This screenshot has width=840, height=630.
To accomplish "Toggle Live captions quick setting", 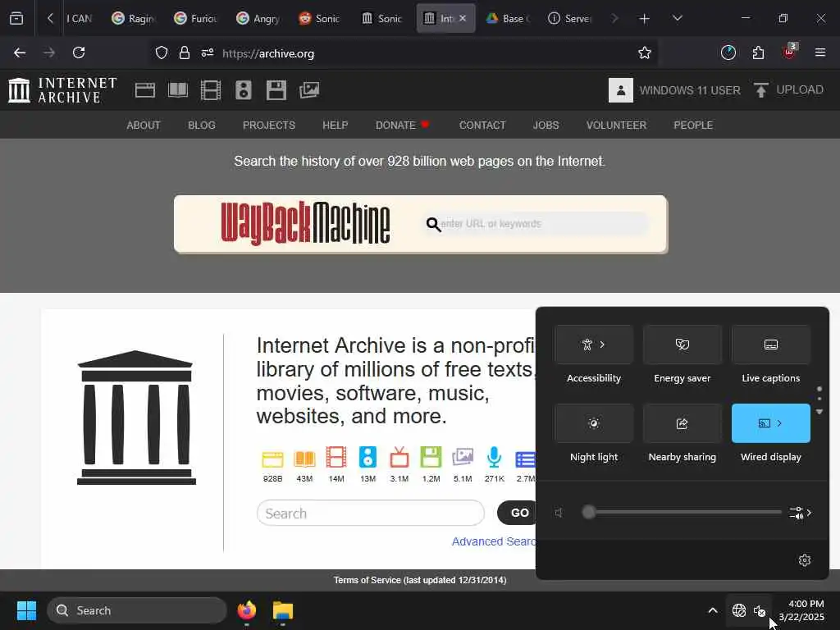I will (x=771, y=345).
